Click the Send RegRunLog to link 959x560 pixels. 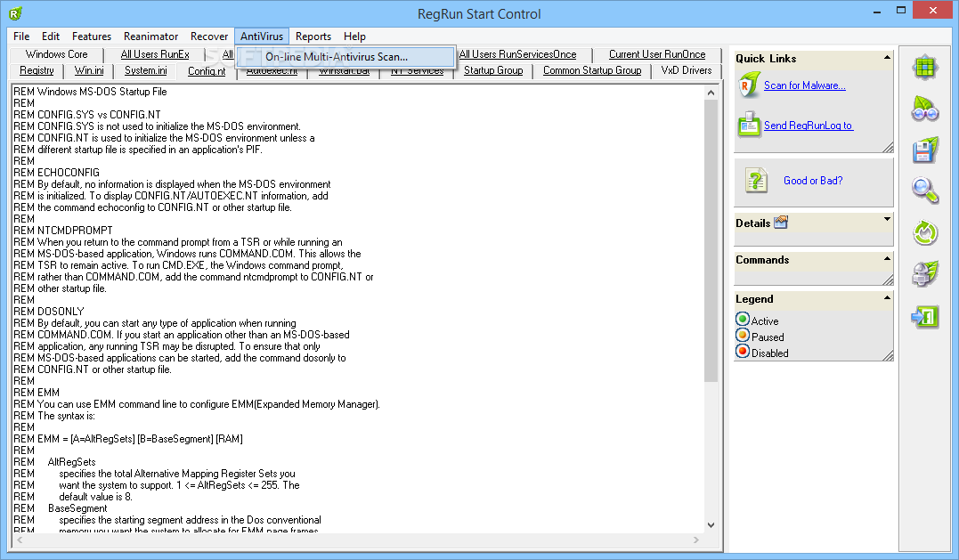808,126
